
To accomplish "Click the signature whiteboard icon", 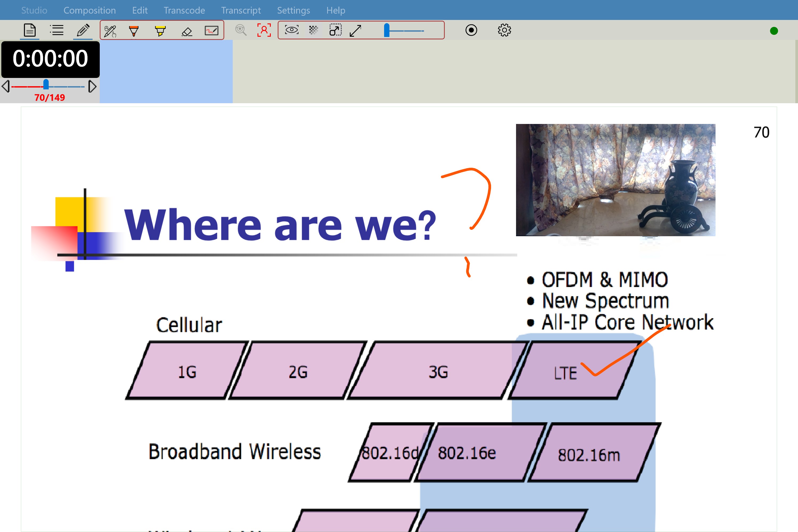I will click(x=211, y=31).
